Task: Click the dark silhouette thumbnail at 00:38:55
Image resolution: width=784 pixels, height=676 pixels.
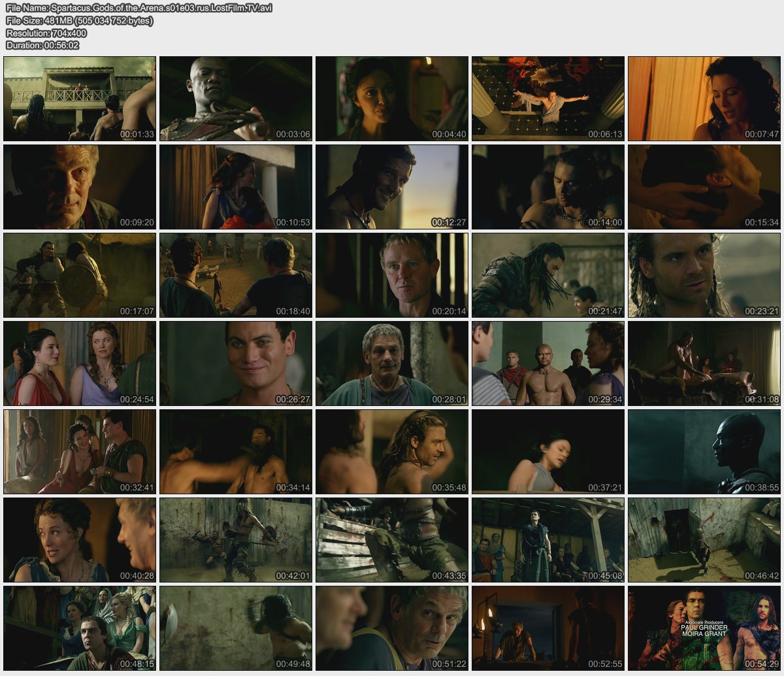Action: click(x=704, y=452)
